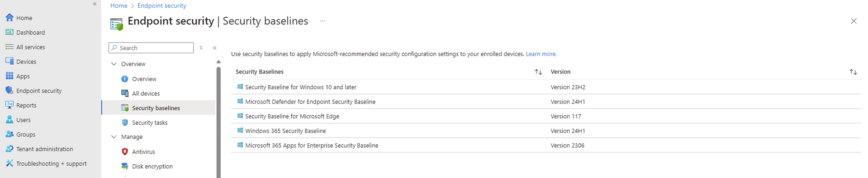Image resolution: width=868 pixels, height=178 pixels.
Task: Open Troubleshooting + support
Action: [x=51, y=163]
